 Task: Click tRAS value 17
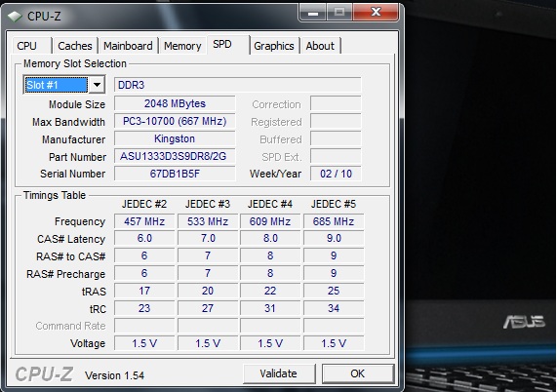(x=144, y=291)
